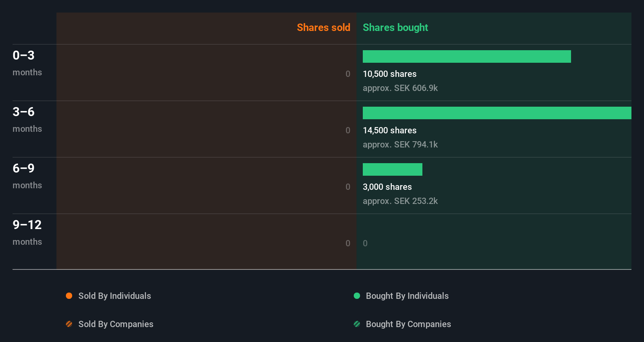
Task: Toggle the Sold By Companies legend label
Action: click(116, 324)
